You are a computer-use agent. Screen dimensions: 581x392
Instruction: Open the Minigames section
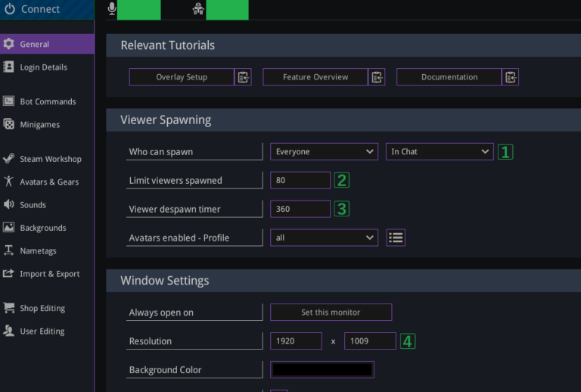coord(39,125)
